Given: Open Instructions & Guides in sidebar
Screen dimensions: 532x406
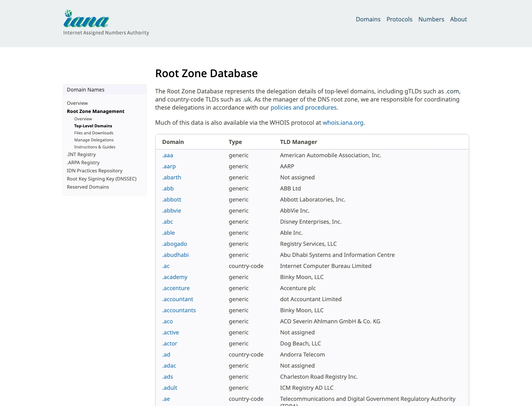Looking at the screenshot, I should pos(95,147).
